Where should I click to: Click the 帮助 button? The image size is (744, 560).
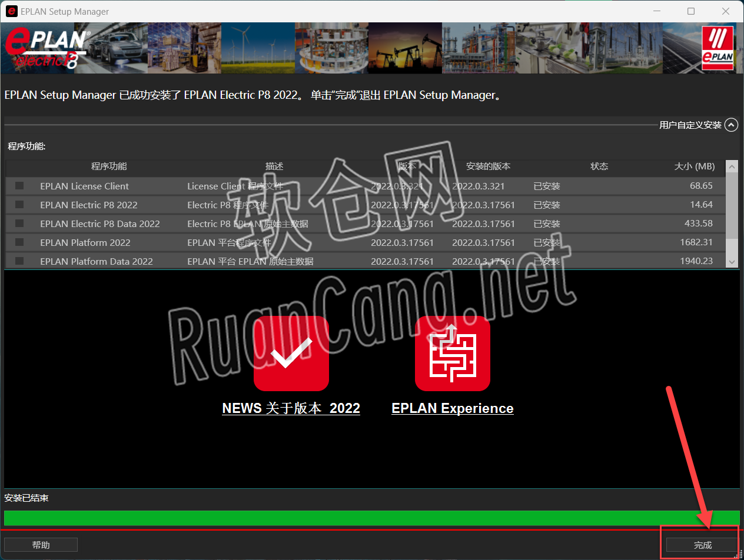(x=41, y=545)
